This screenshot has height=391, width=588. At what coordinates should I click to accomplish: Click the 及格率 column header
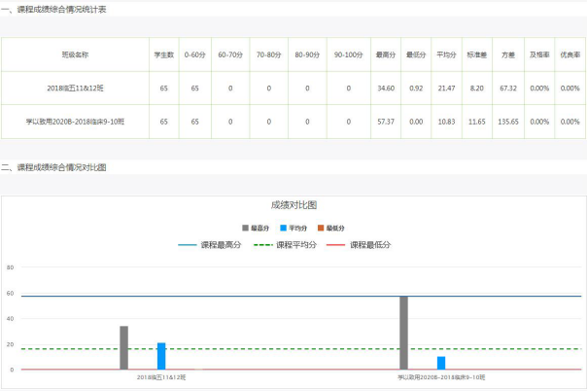pos(537,54)
